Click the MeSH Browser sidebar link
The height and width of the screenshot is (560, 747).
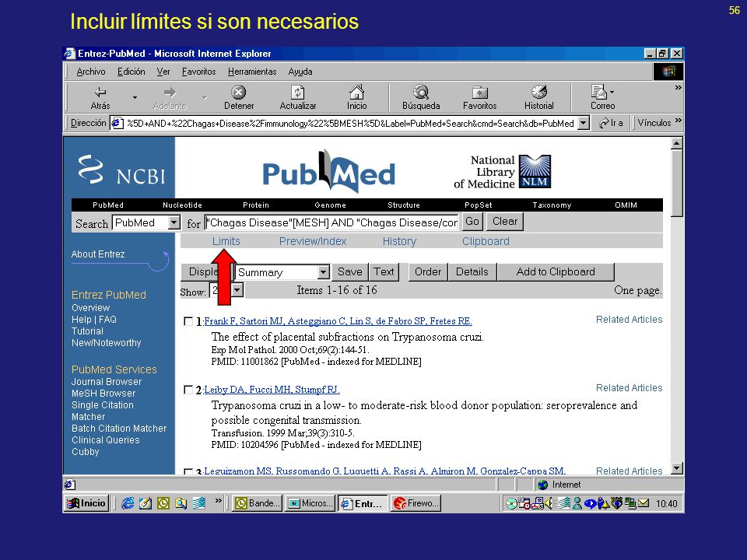[x=103, y=394]
